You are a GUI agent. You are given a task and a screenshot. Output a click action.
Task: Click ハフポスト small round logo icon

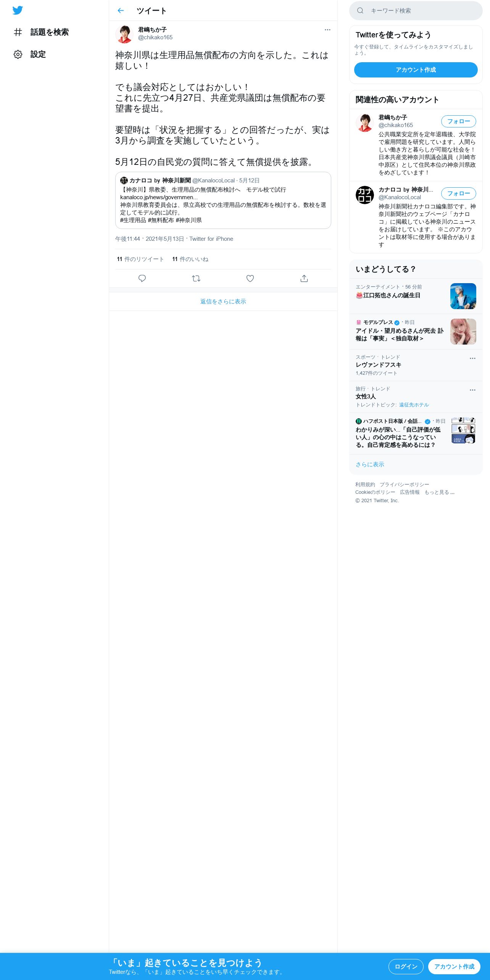[359, 421]
